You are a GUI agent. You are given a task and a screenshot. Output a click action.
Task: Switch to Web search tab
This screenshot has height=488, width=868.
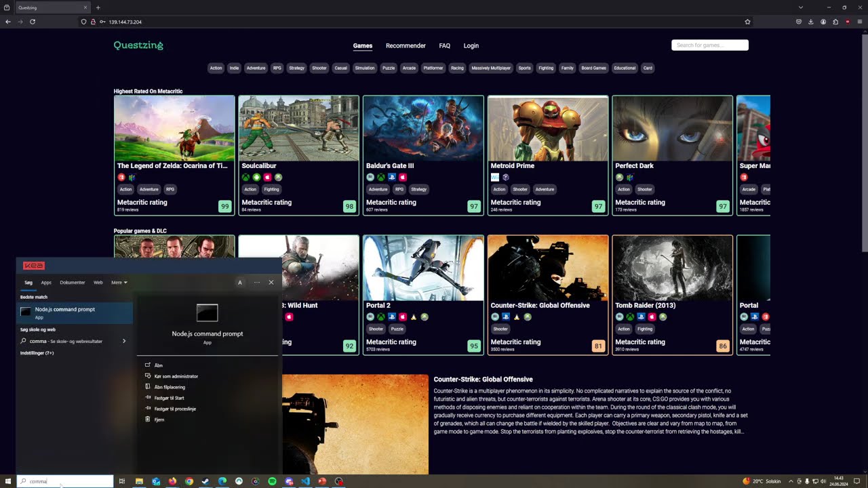pos(98,283)
